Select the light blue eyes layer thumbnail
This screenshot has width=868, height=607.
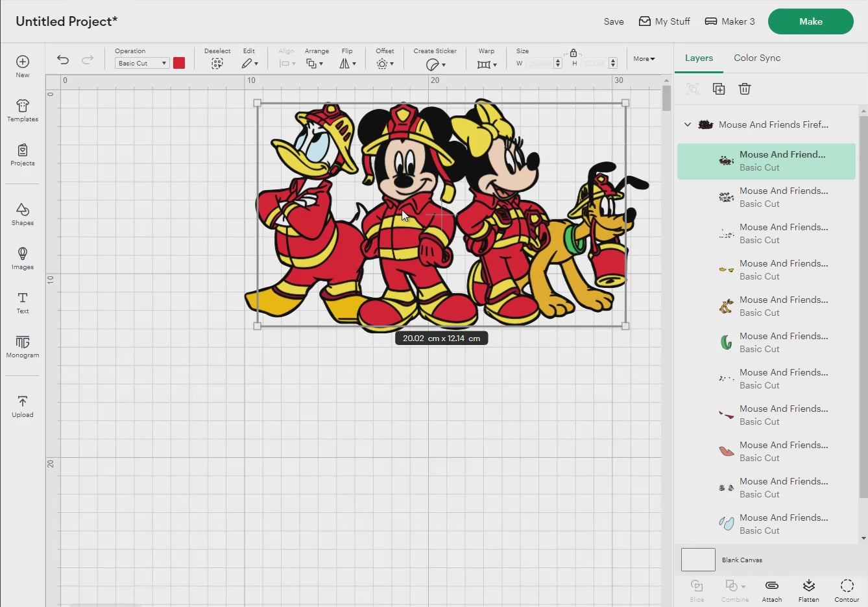727,523
